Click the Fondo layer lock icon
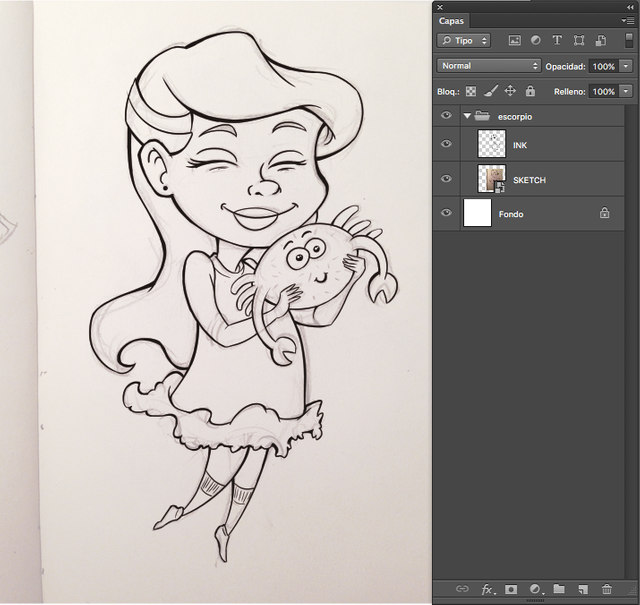Screen dimensions: 640x605 pos(604,213)
